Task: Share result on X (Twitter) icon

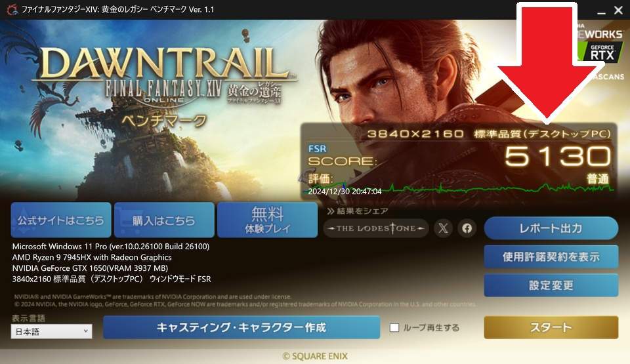Action: (443, 228)
